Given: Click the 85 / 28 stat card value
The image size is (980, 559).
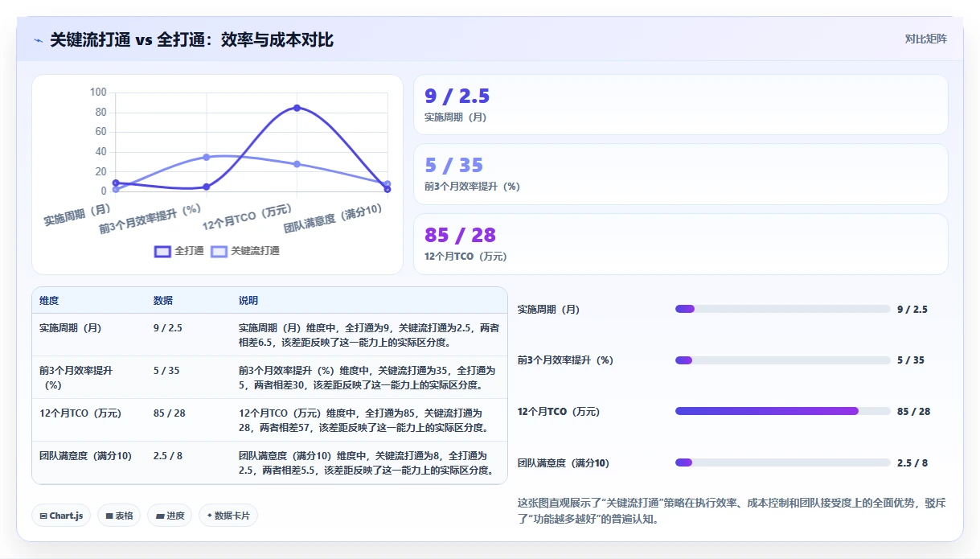Looking at the screenshot, I should pos(460,235).
